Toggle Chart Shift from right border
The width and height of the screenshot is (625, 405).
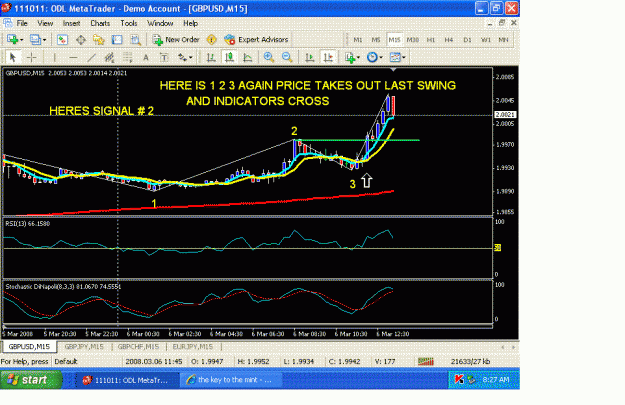click(328, 57)
